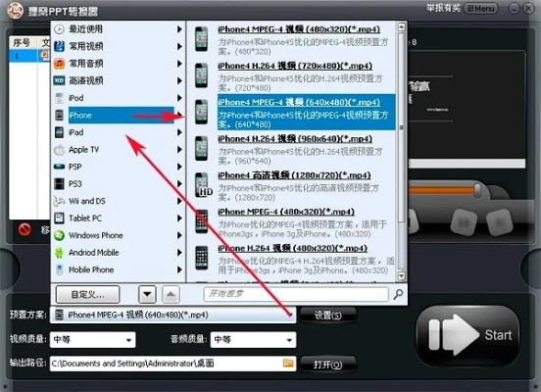Click the magnifier search icon
Screen dimensions: 541x392
point(398,294)
